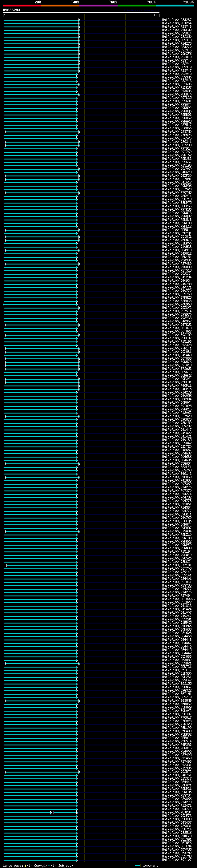Select the UniRef100_P24006 label
This screenshot has height=868, width=197.
point(177,751)
